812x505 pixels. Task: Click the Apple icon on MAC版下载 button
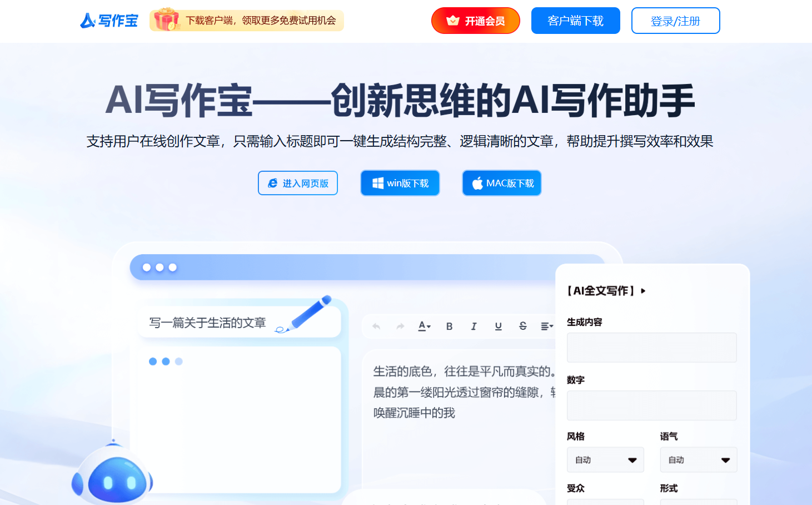476,182
